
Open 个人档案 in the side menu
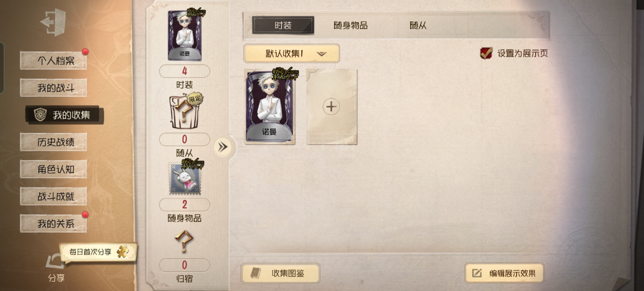pos(53,60)
